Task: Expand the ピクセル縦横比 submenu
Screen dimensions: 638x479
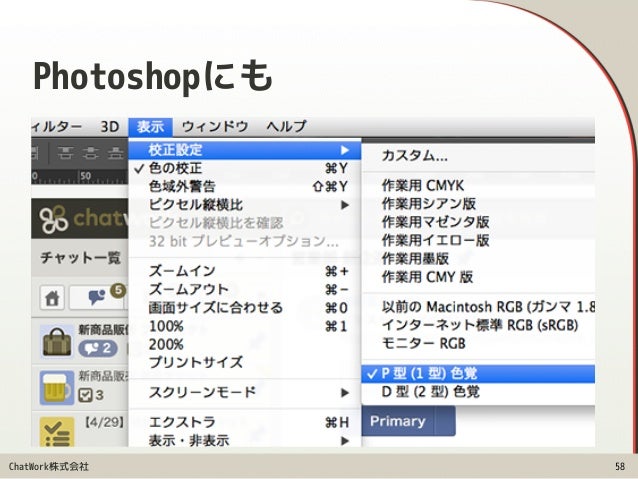Action: pyautogui.click(x=245, y=205)
